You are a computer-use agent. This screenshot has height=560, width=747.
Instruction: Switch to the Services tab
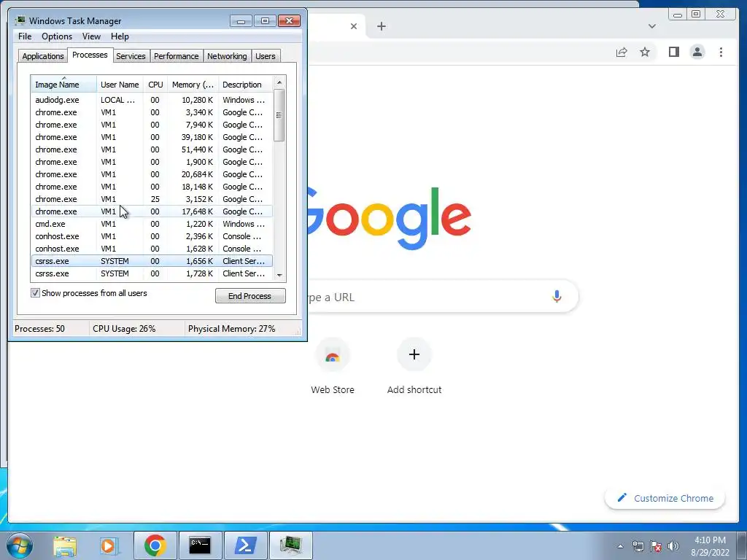pyautogui.click(x=131, y=56)
